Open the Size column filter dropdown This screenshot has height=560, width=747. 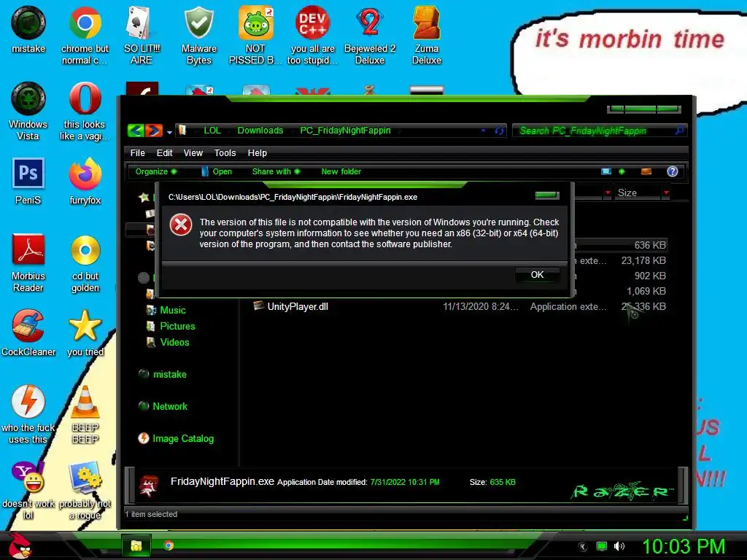666,192
